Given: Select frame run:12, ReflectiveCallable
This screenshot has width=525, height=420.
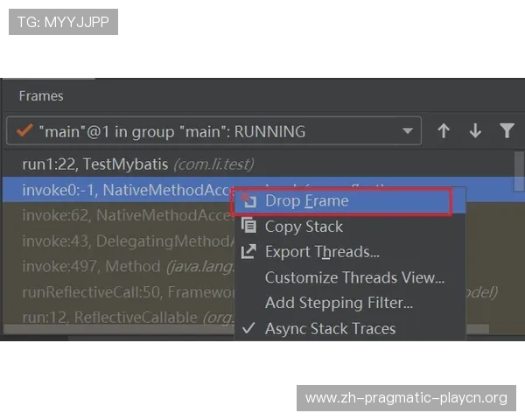Looking at the screenshot, I should coord(119,317).
